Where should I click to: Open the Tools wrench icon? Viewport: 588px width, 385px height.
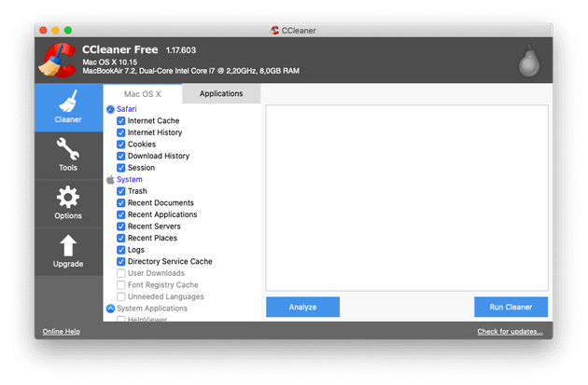(68, 149)
